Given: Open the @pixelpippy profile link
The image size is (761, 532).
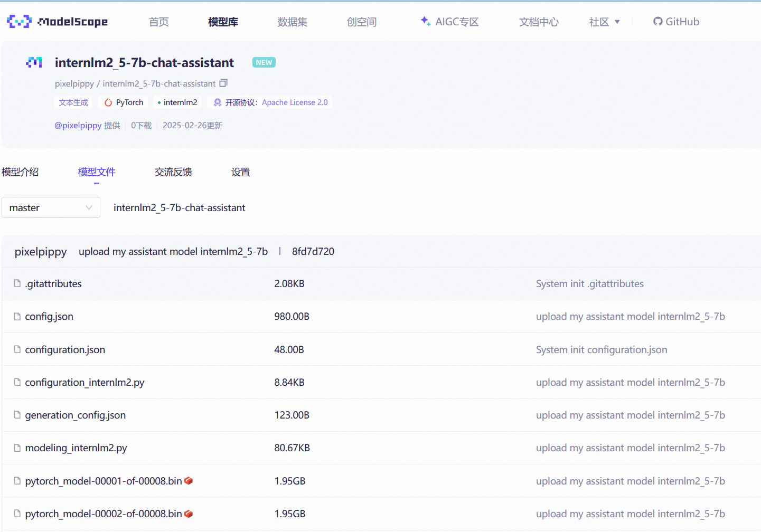Looking at the screenshot, I should [78, 126].
